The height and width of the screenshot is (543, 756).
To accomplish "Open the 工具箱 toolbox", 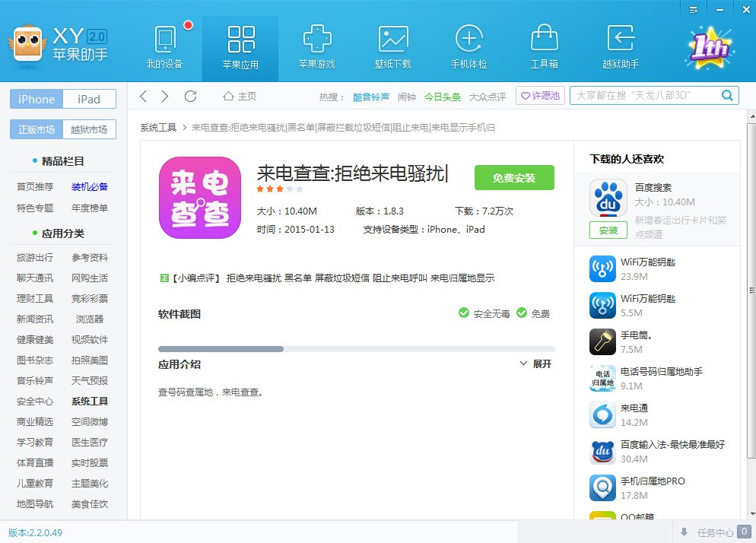I will (x=545, y=48).
